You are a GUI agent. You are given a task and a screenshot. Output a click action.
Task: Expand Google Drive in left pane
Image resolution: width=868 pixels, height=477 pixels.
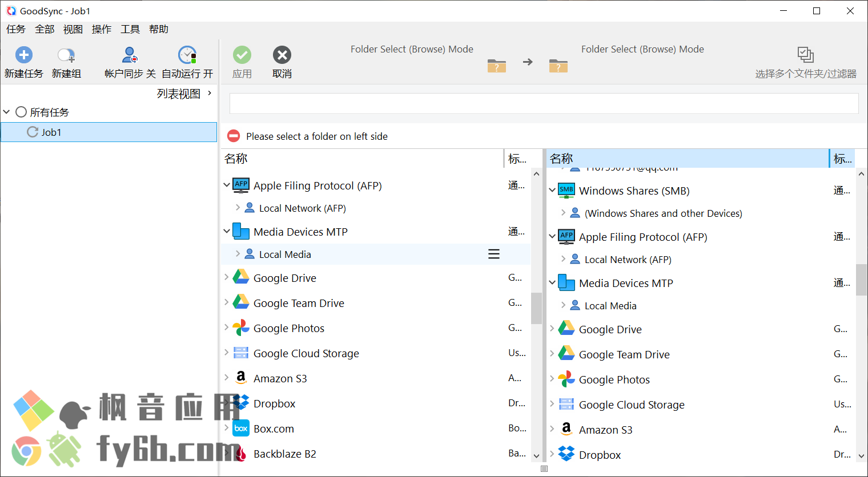click(227, 277)
